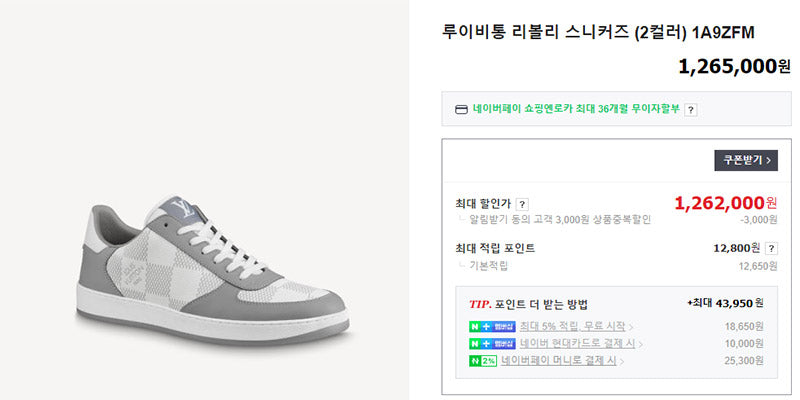This screenshot has height=400, width=800.
Task: Click the red 1,262,000원 discounted price
Action: [x=726, y=203]
